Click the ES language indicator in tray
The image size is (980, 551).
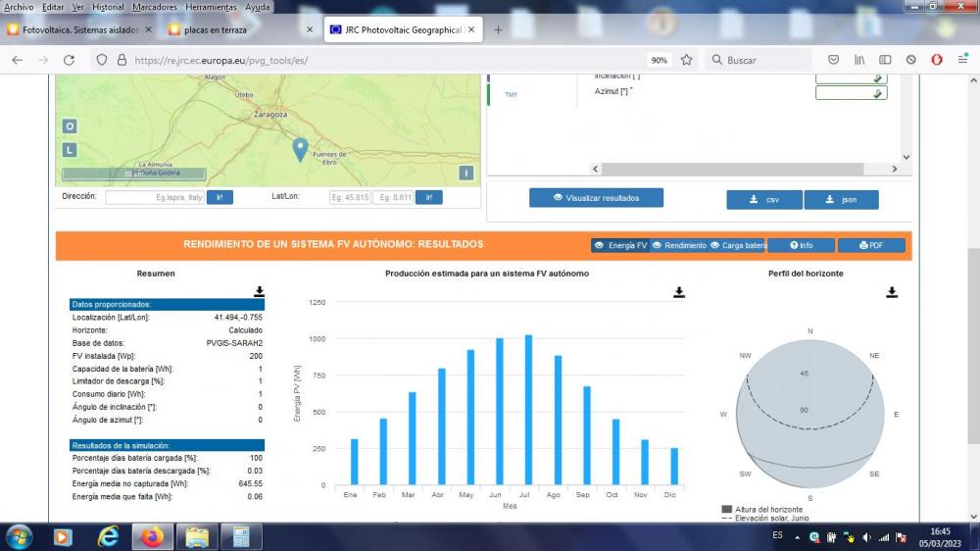777,536
